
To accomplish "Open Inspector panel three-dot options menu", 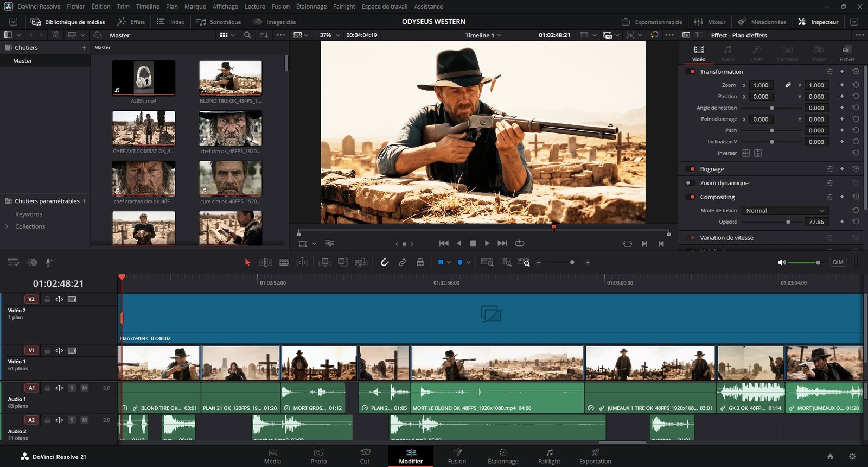I will click(859, 35).
